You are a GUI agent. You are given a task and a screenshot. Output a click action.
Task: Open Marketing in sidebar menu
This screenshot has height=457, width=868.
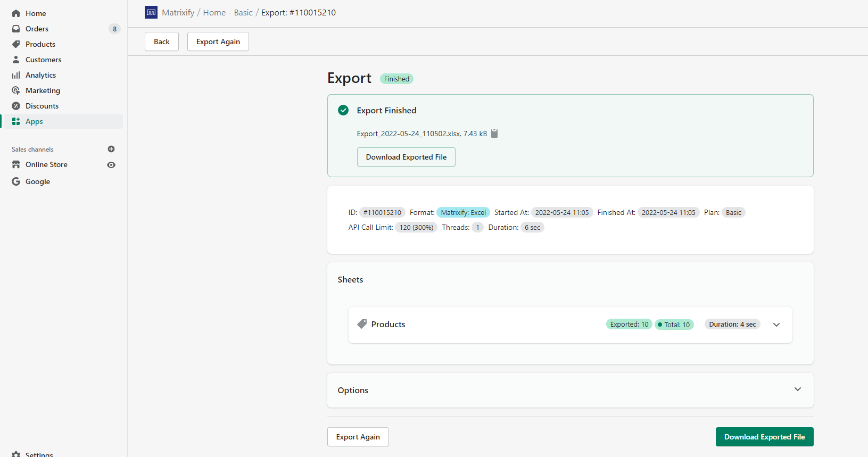(43, 90)
